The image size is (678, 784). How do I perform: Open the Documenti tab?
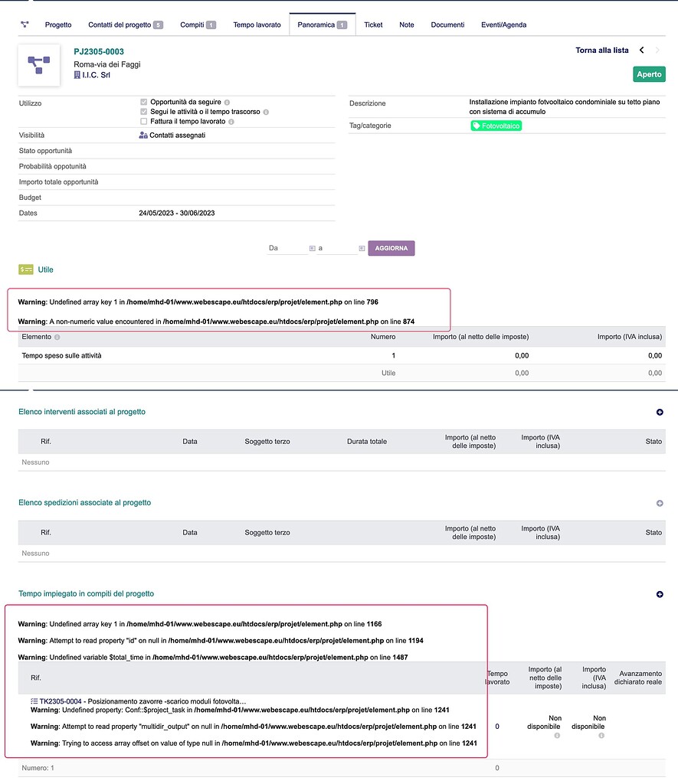point(447,24)
